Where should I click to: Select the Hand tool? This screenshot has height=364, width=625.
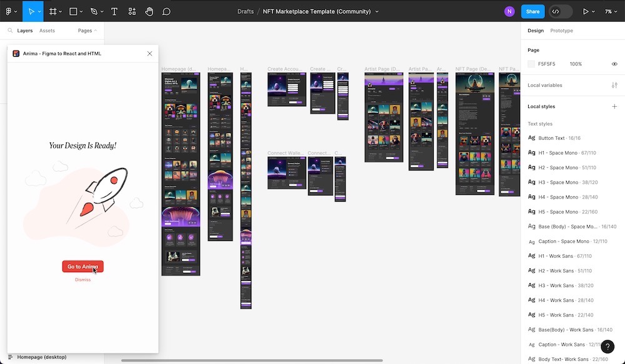[x=149, y=11]
